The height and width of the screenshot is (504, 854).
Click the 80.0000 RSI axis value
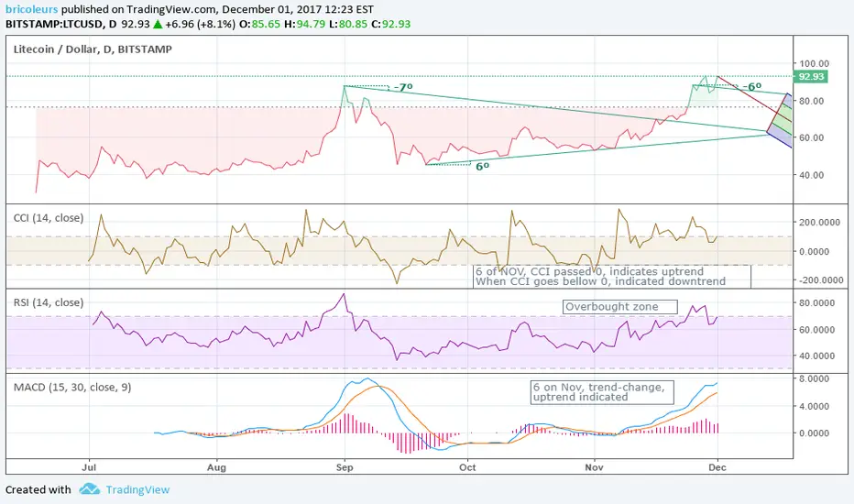coord(816,303)
